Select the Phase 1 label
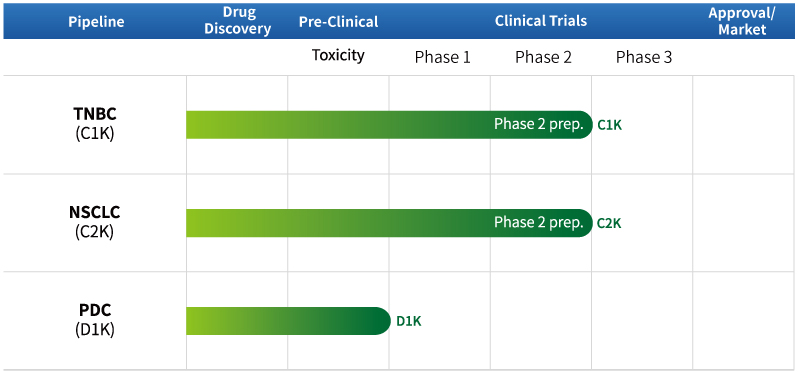Screen dimensions: 798x372 pyautogui.click(x=442, y=57)
